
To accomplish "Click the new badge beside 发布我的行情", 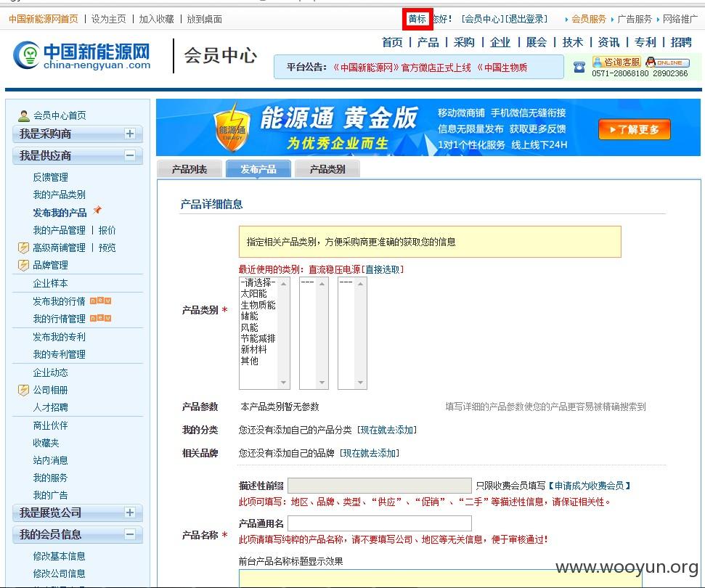I will pos(101,301).
